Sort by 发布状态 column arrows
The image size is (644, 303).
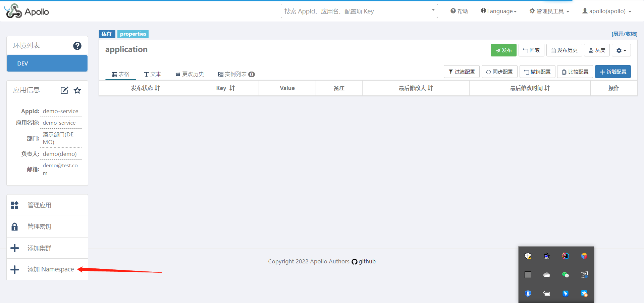click(x=157, y=88)
